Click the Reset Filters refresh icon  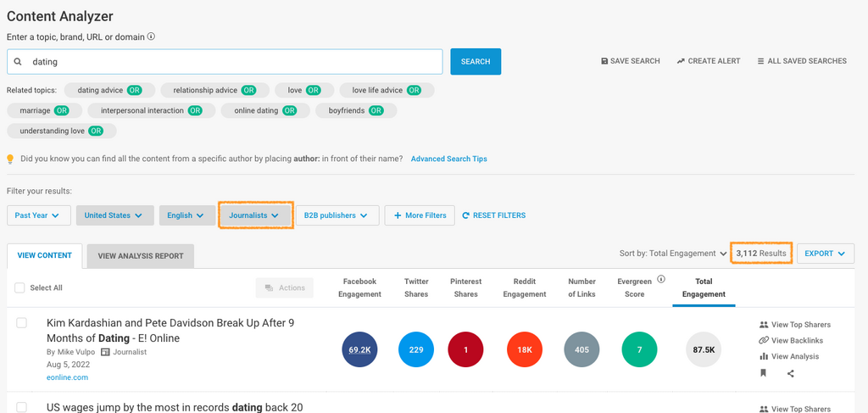click(466, 215)
